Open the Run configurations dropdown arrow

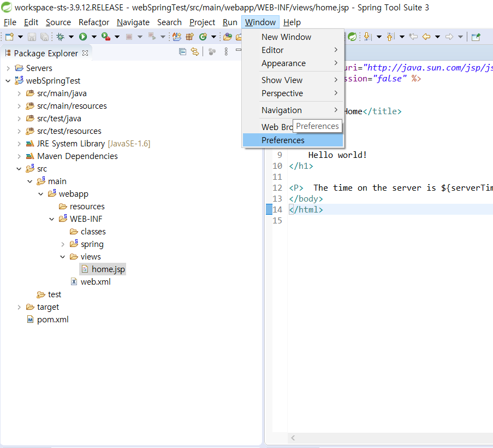click(x=94, y=37)
